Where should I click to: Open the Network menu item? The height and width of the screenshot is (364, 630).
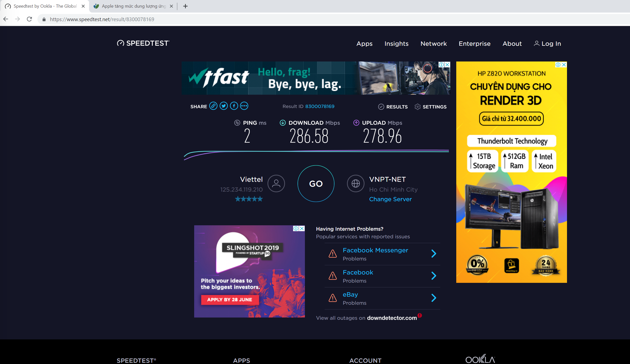pyautogui.click(x=434, y=44)
